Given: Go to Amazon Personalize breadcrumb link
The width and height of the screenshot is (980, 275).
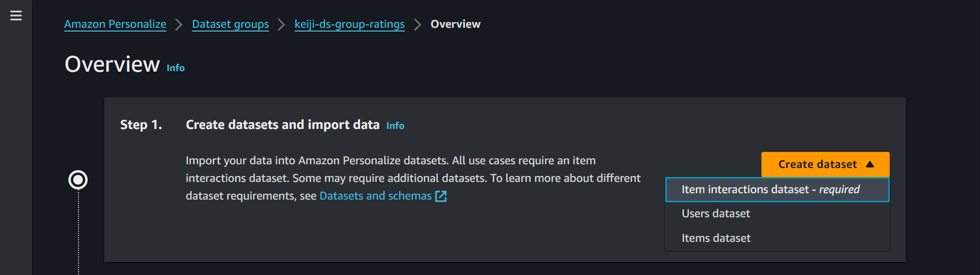Looking at the screenshot, I should coord(115,24).
